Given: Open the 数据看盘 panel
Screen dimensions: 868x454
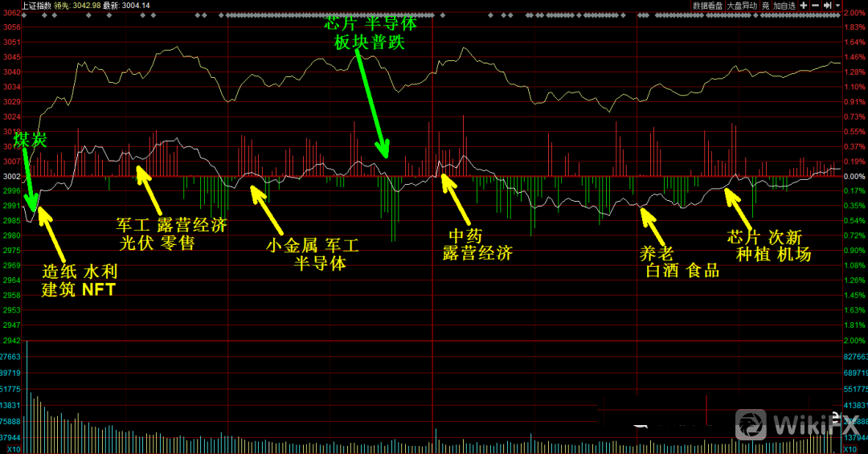Looking at the screenshot, I should (x=709, y=6).
